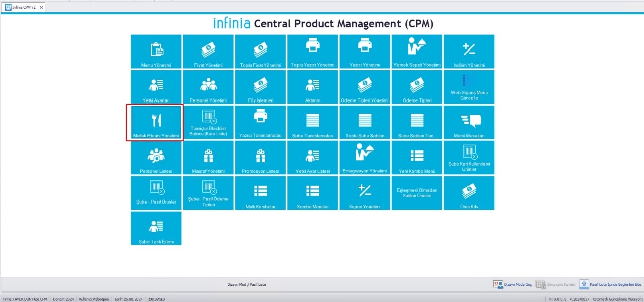Open the Masraf Yönetimi tile
This screenshot has height=302, width=644.
[x=208, y=158]
